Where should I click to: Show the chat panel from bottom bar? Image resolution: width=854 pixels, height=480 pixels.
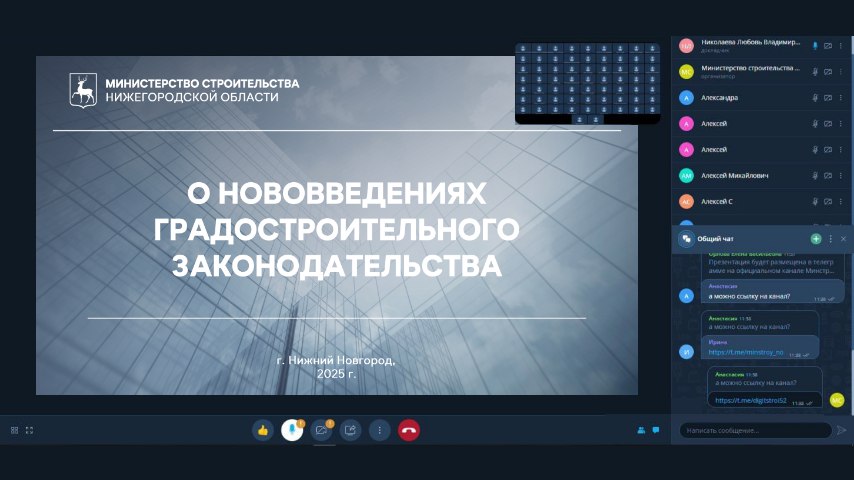(656, 430)
